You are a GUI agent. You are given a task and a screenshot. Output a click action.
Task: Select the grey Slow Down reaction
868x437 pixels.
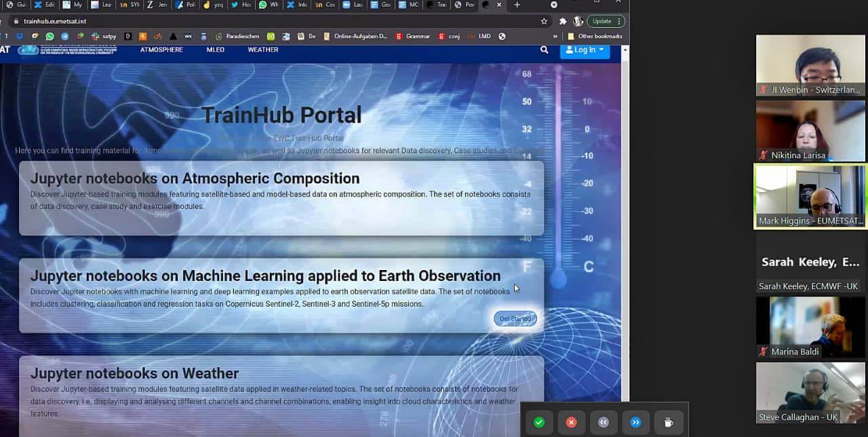(604, 422)
